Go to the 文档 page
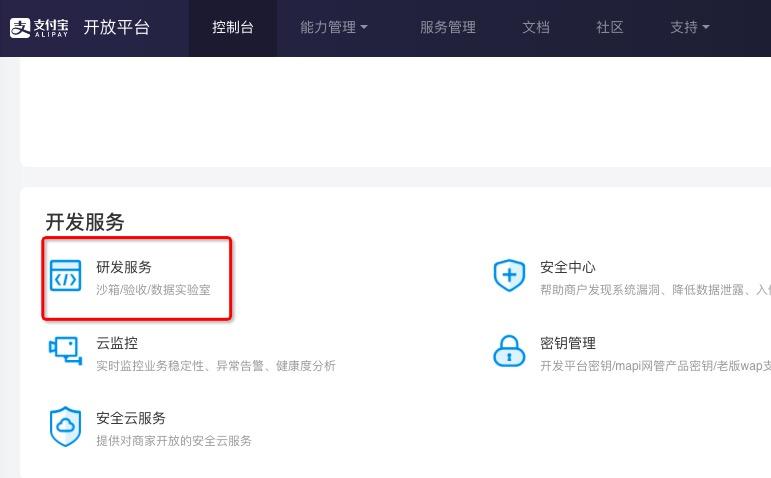 pyautogui.click(x=536, y=27)
